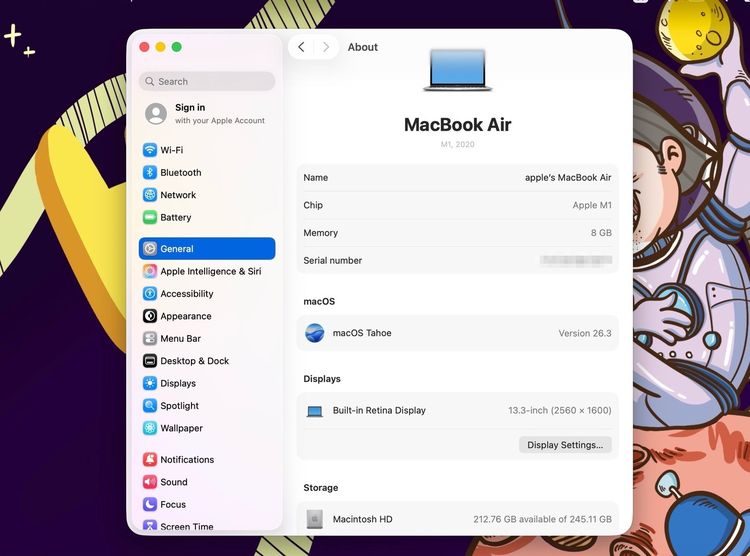
Task: Minimize window with the yellow button
Action: [x=161, y=47]
